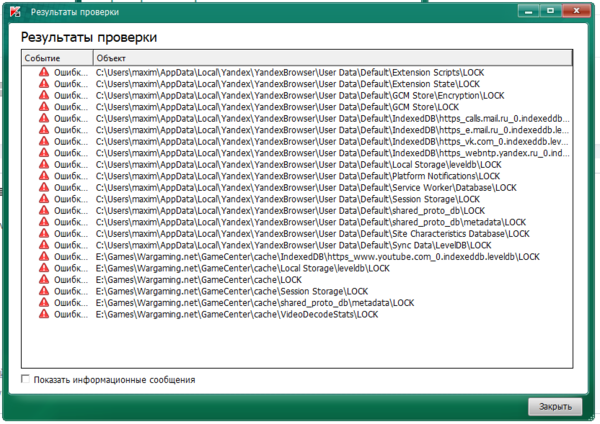The height and width of the screenshot is (424, 600).
Task: Click error icon for https_e.mail.ru row
Action: (44, 129)
